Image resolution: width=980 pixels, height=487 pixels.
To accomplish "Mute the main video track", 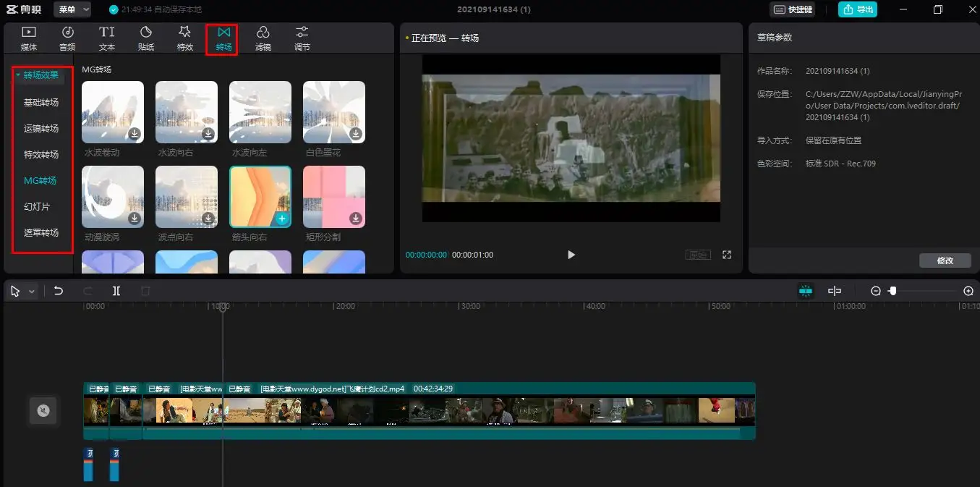I will [43, 411].
